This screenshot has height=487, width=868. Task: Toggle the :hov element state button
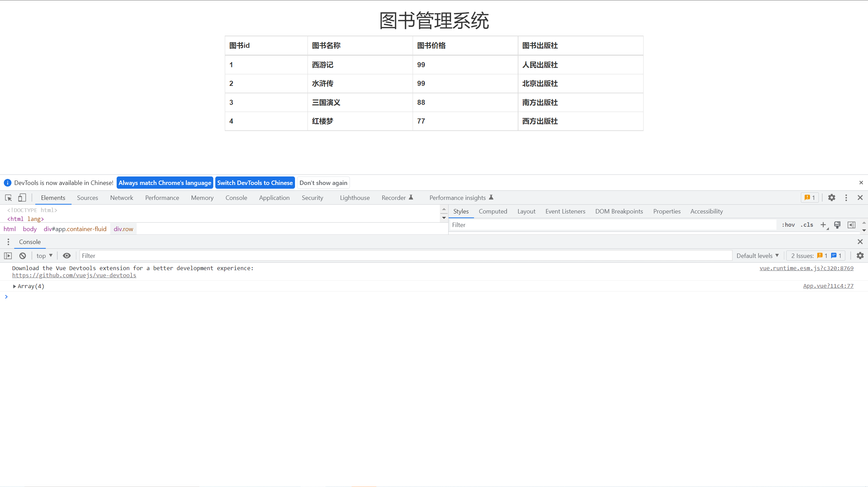point(788,225)
